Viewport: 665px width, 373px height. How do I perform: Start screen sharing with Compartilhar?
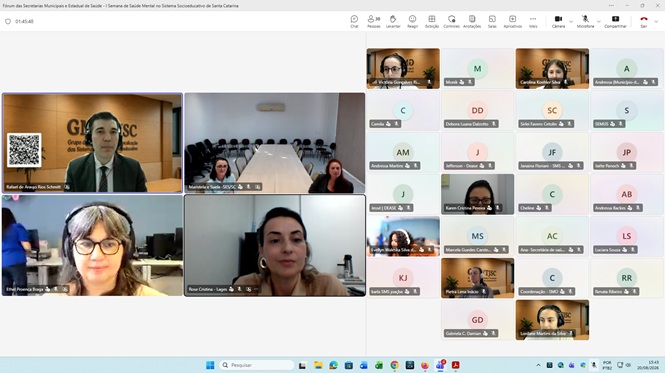click(x=615, y=21)
